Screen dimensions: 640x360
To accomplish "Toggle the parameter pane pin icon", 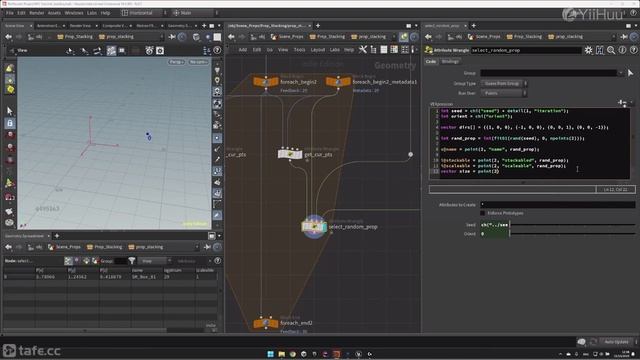I will coord(624,37).
